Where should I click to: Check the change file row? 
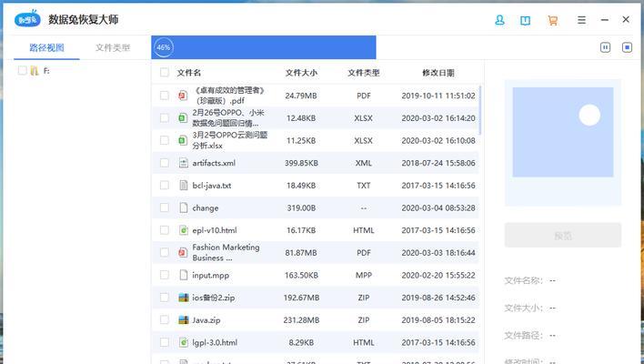(x=165, y=207)
